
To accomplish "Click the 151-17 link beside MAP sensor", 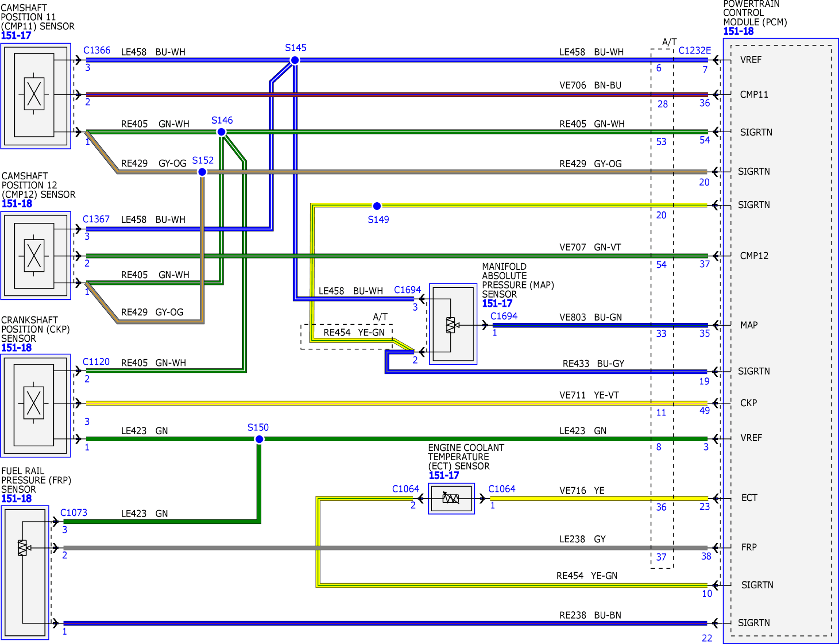I will point(497,303).
